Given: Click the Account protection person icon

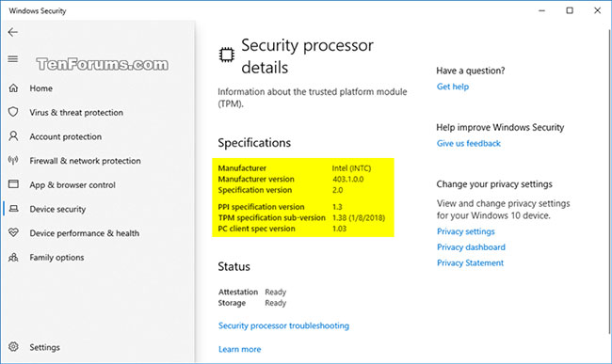Looking at the screenshot, I should point(13,136).
